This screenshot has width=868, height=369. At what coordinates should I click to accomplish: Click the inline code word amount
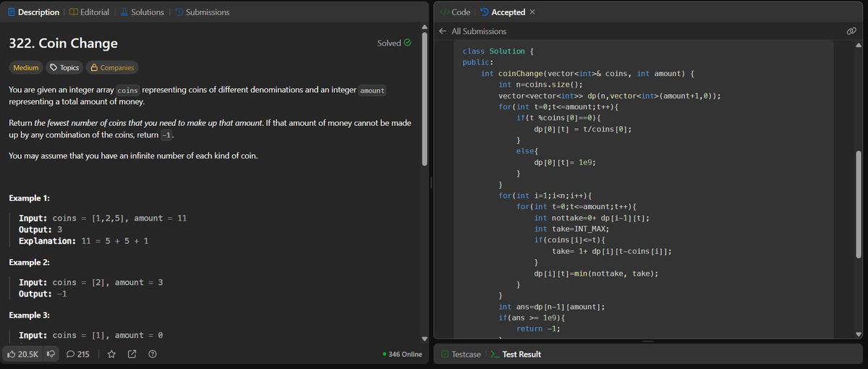click(373, 90)
